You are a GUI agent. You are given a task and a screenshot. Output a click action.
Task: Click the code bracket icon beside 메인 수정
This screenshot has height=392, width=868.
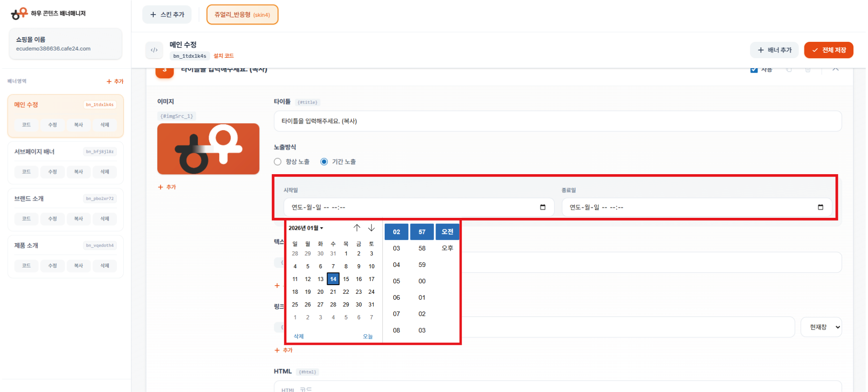click(154, 50)
